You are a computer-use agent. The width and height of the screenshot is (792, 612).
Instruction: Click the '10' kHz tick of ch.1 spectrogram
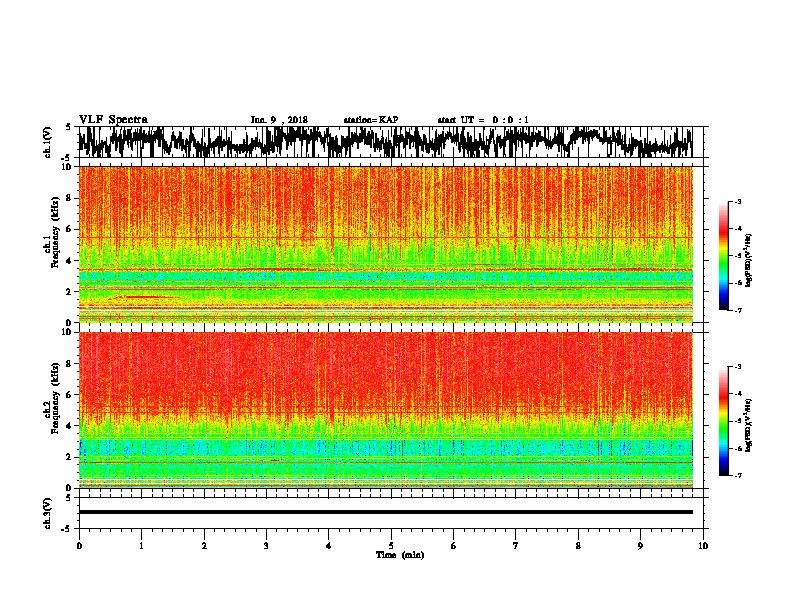pyautogui.click(x=67, y=167)
